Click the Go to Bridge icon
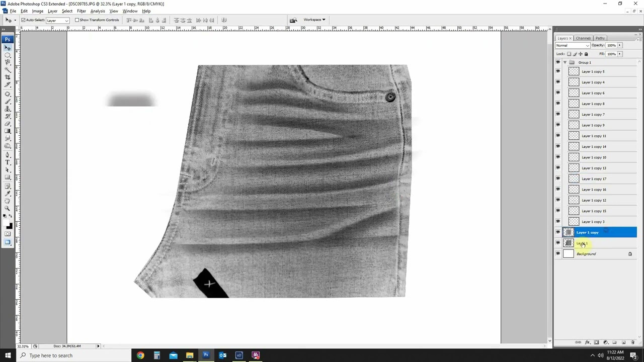644x362 pixels. pyautogui.click(x=293, y=20)
